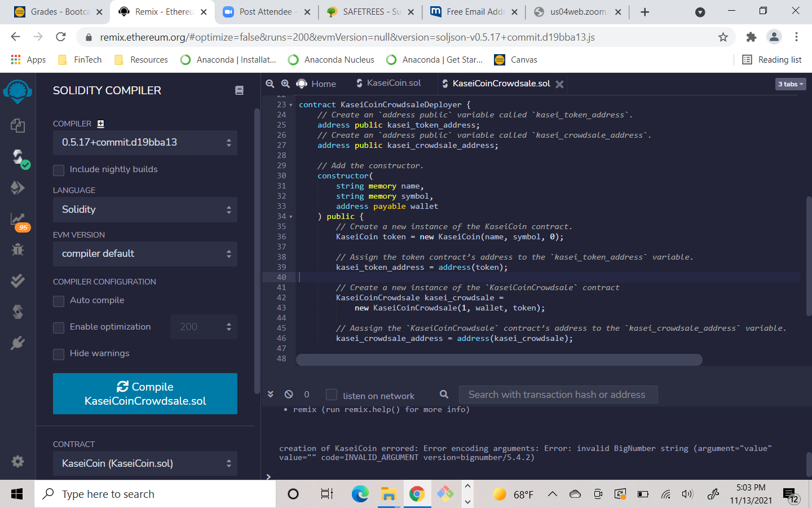Collapse code fold arrow at line 34
Screen dimensions: 812x508
tap(291, 217)
